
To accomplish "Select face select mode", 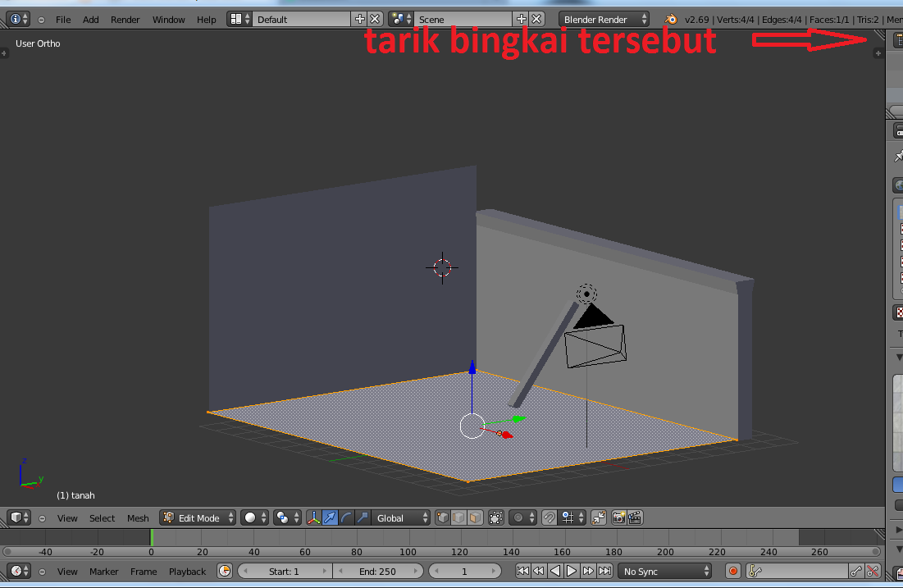I will pos(475,517).
